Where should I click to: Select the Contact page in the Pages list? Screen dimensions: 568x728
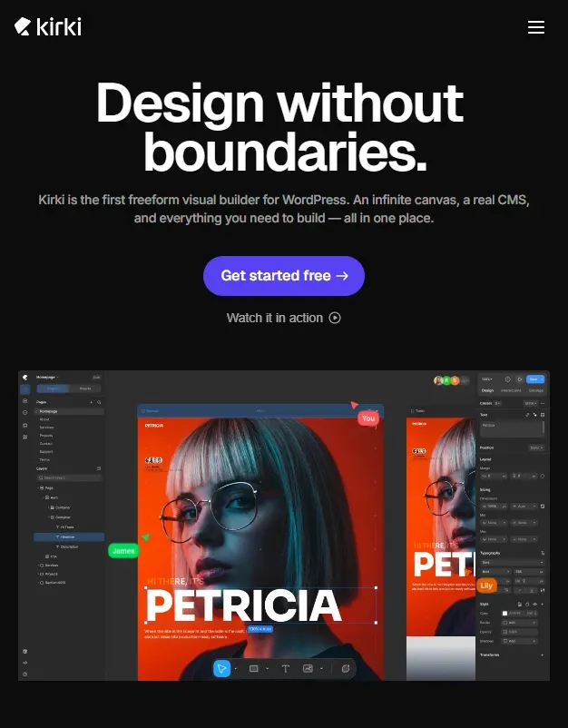[x=46, y=443]
